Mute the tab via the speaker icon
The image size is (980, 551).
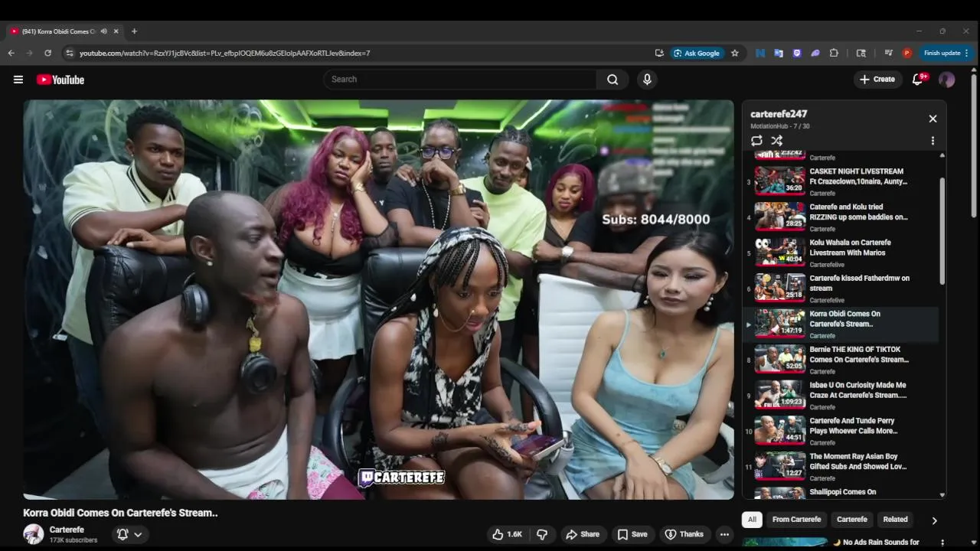103,31
